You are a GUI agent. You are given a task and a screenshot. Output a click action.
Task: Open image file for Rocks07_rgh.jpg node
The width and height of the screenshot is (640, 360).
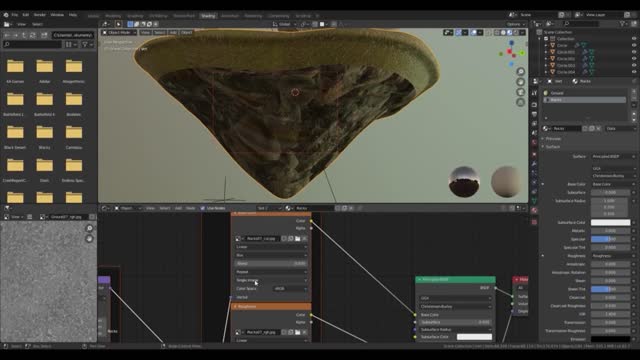pyautogui.click(x=298, y=332)
